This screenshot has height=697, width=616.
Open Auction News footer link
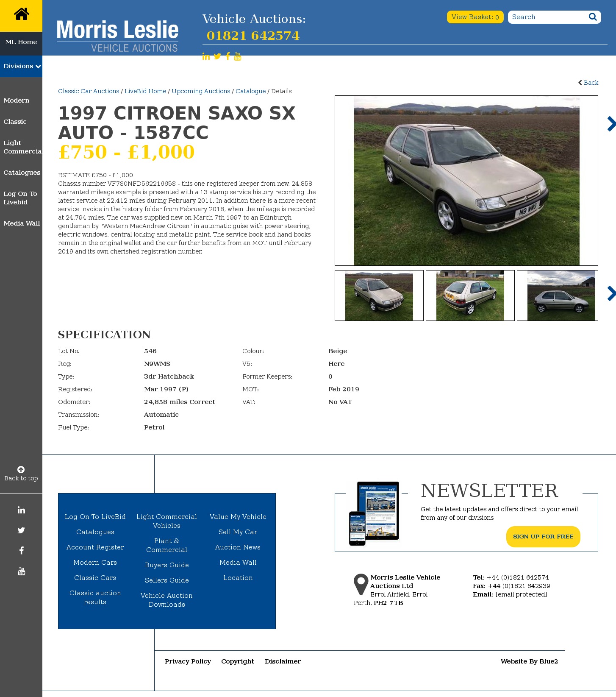click(x=238, y=547)
